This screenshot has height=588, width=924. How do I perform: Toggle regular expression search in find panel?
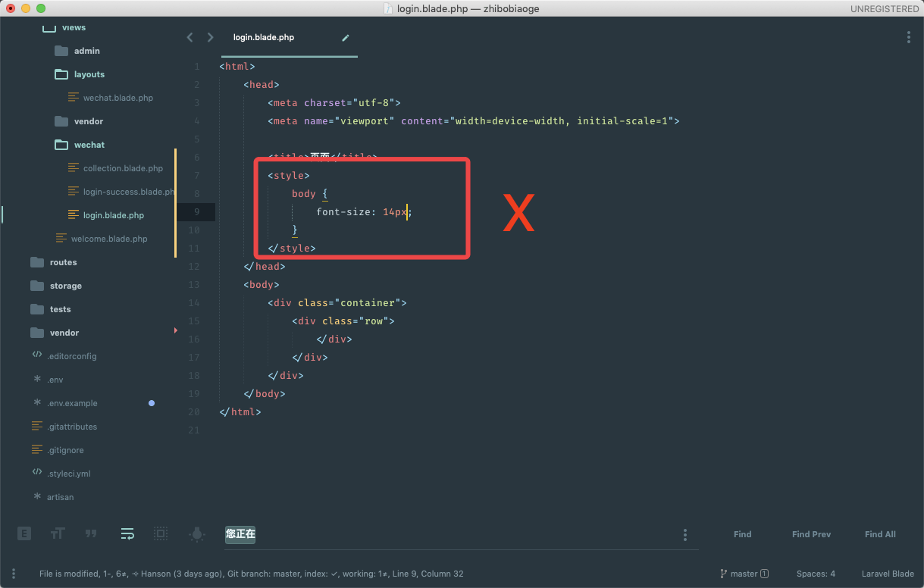click(24, 534)
